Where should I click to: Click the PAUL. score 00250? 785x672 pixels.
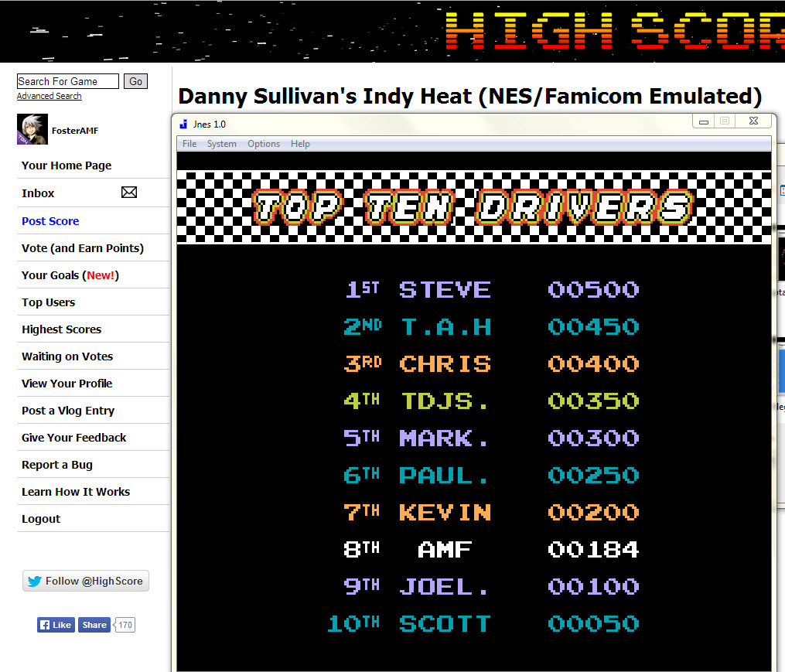pyautogui.click(x=593, y=476)
